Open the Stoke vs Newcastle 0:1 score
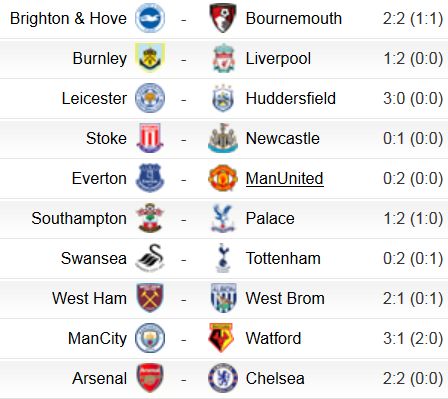The image size is (448, 399). [x=413, y=138]
